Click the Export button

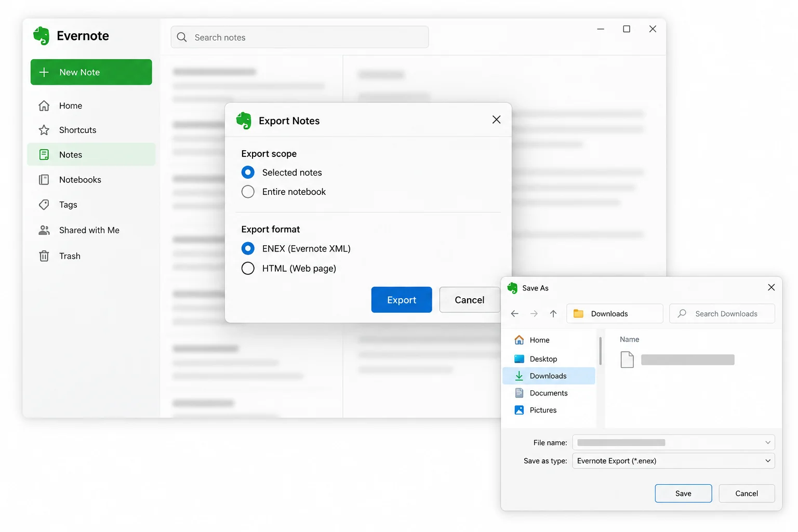coord(402,300)
